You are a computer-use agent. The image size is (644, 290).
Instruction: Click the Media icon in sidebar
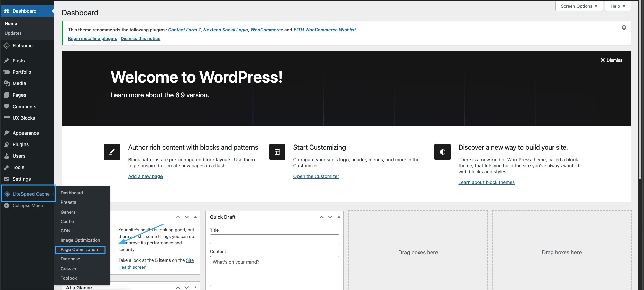tap(7, 83)
